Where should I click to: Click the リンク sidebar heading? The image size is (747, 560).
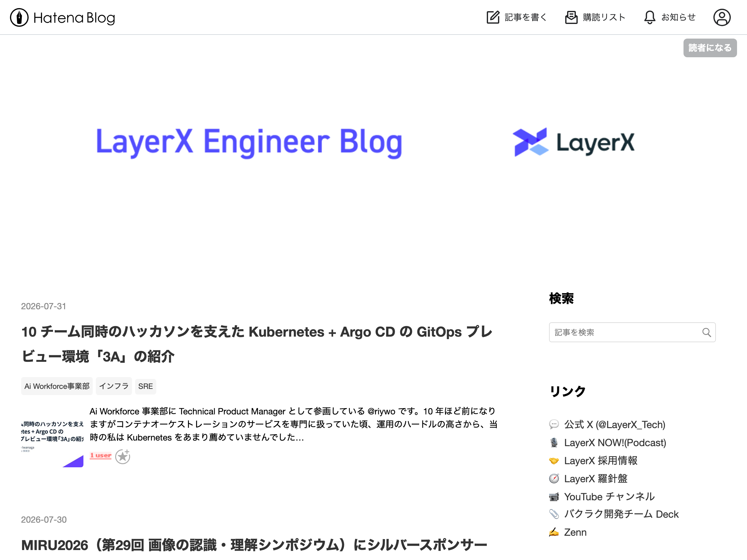[x=567, y=391]
